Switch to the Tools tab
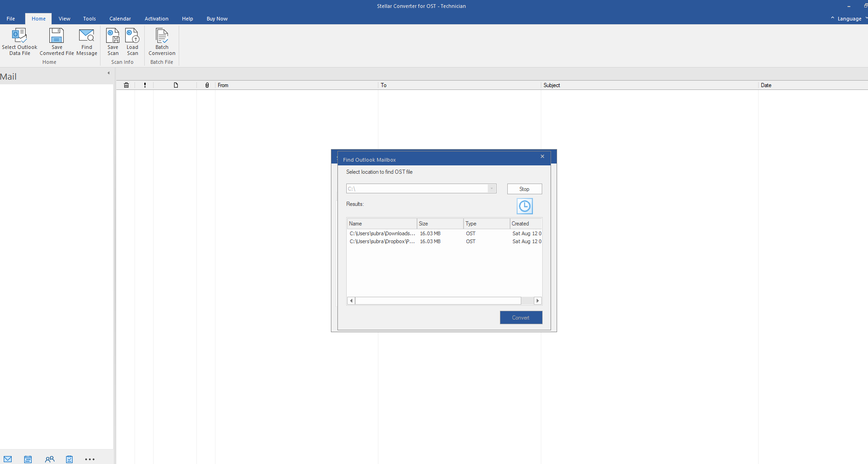 coord(89,19)
